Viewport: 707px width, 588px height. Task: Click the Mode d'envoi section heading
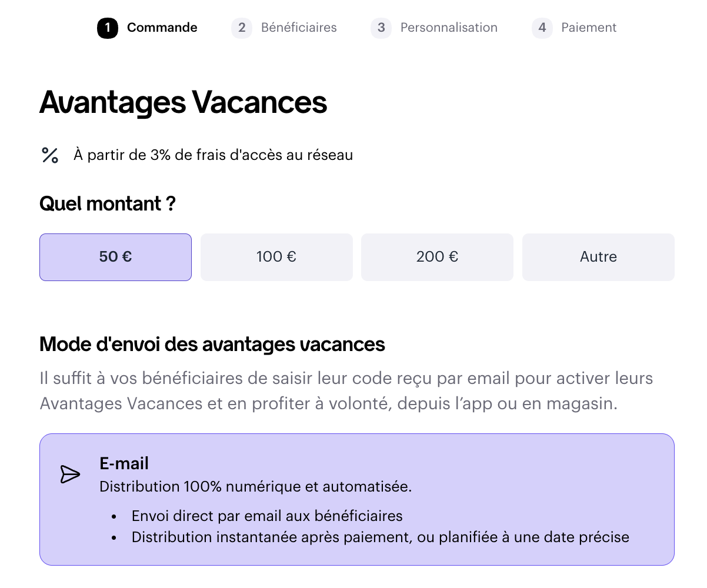coord(212,344)
